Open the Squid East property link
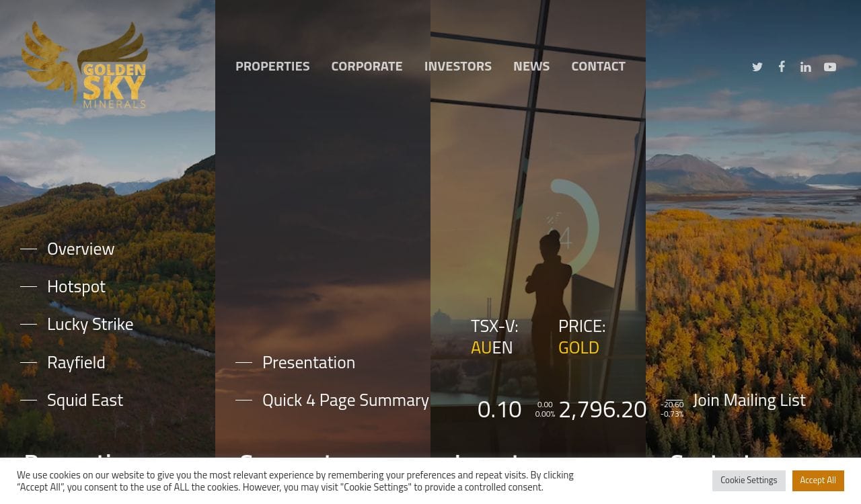861x504 pixels. (x=85, y=400)
